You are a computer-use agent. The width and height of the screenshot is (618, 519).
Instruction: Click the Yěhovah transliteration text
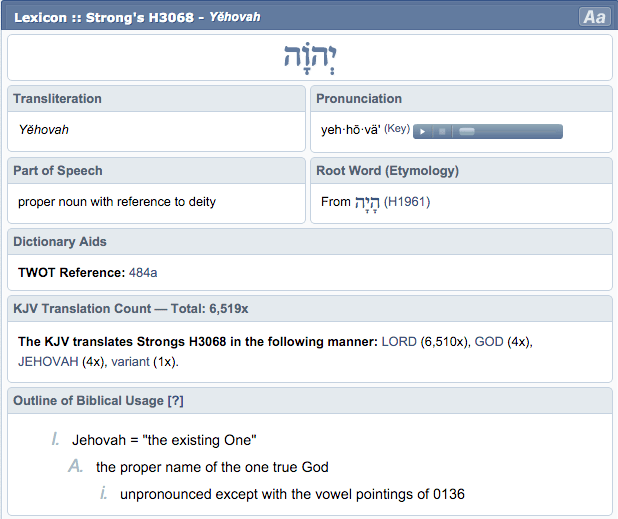[44, 130]
